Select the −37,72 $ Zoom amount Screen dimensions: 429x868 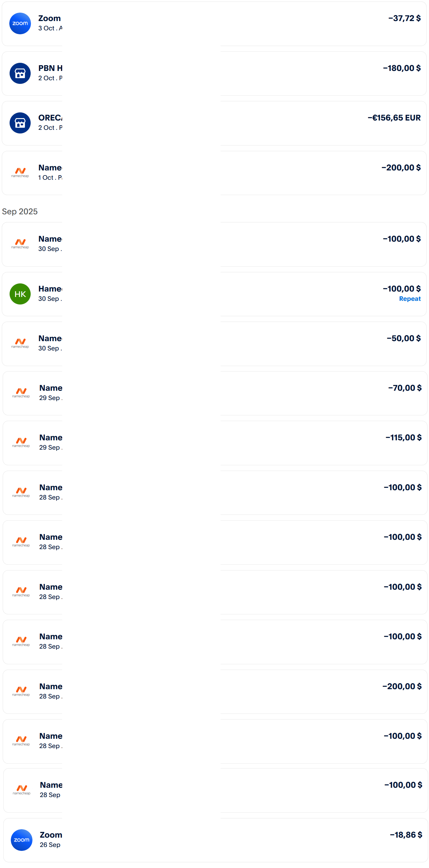pos(404,19)
